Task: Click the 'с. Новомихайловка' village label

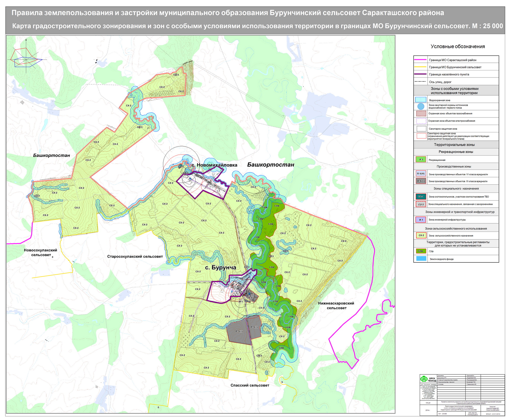Action: [x=214, y=165]
